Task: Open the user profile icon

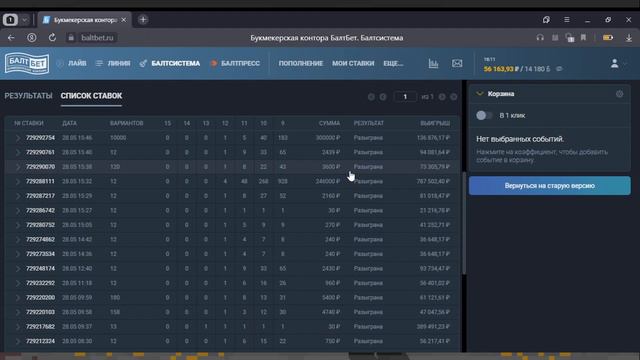Action: (x=614, y=63)
